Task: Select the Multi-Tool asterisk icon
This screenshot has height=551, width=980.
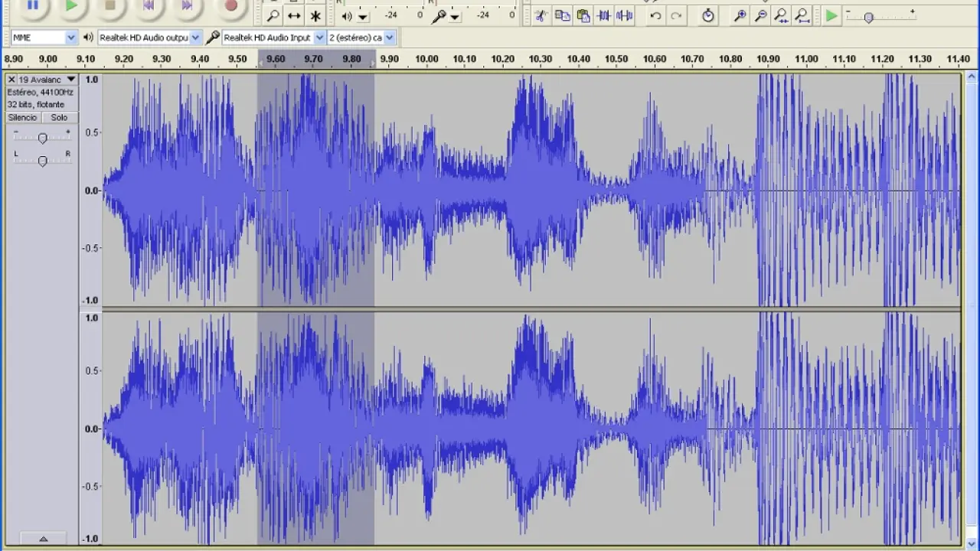Action: click(315, 15)
